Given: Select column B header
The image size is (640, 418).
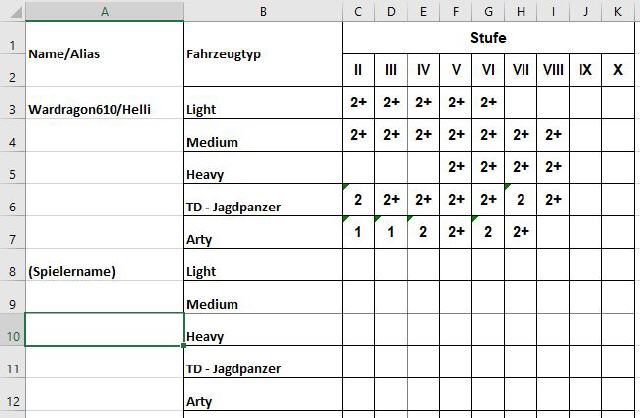Looking at the screenshot, I should pyautogui.click(x=263, y=11).
